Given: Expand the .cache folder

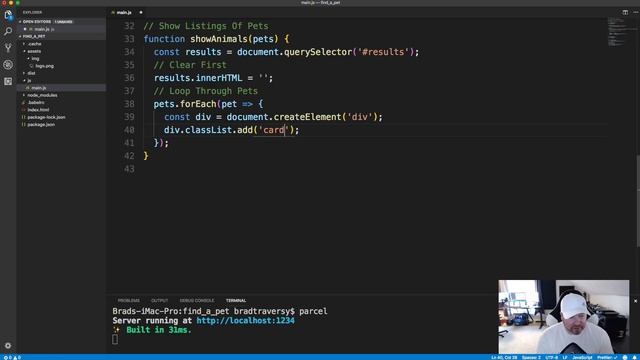Looking at the screenshot, I should [x=35, y=44].
